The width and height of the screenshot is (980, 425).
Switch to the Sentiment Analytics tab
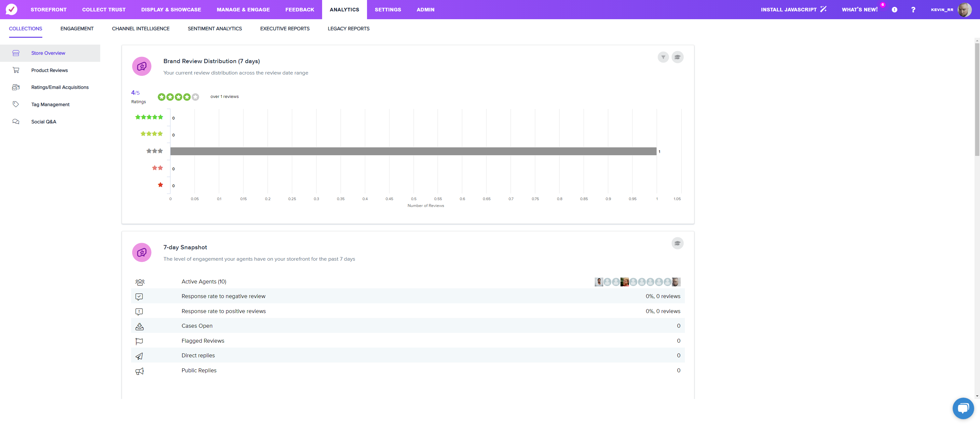pos(214,29)
